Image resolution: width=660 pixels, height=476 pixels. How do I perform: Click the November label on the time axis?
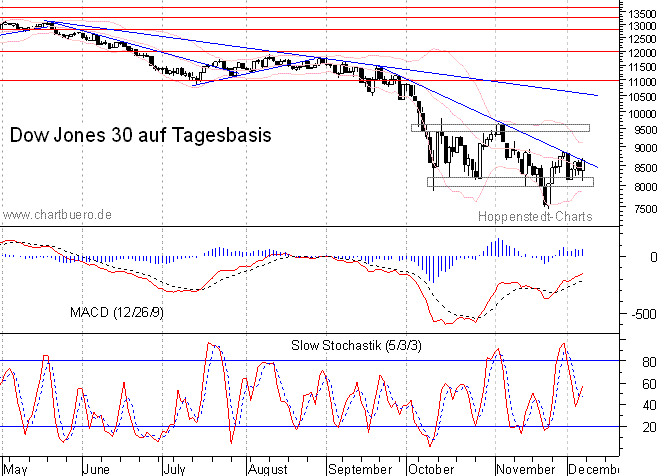pyautogui.click(x=526, y=469)
